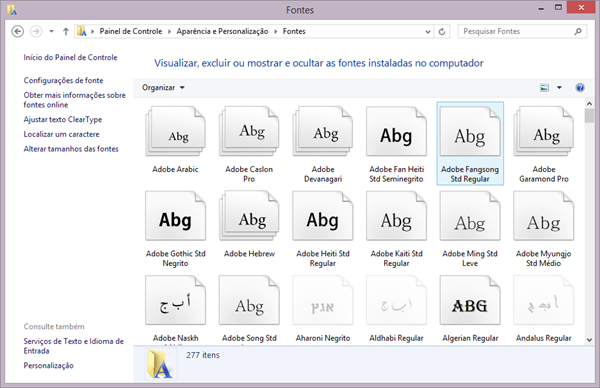Viewport: 600px width, 388px height.
Task: Select the Adobe Song Std font icon
Action: click(x=249, y=300)
